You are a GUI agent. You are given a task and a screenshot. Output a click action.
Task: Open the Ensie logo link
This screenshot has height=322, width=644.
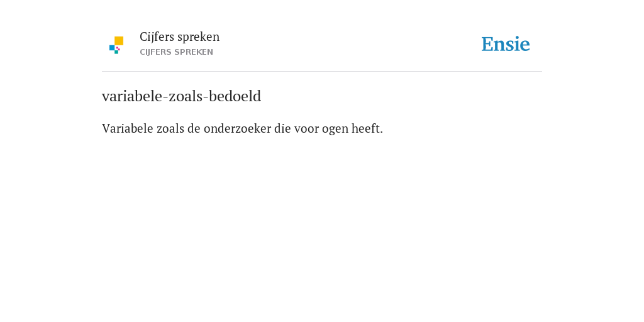point(506,44)
